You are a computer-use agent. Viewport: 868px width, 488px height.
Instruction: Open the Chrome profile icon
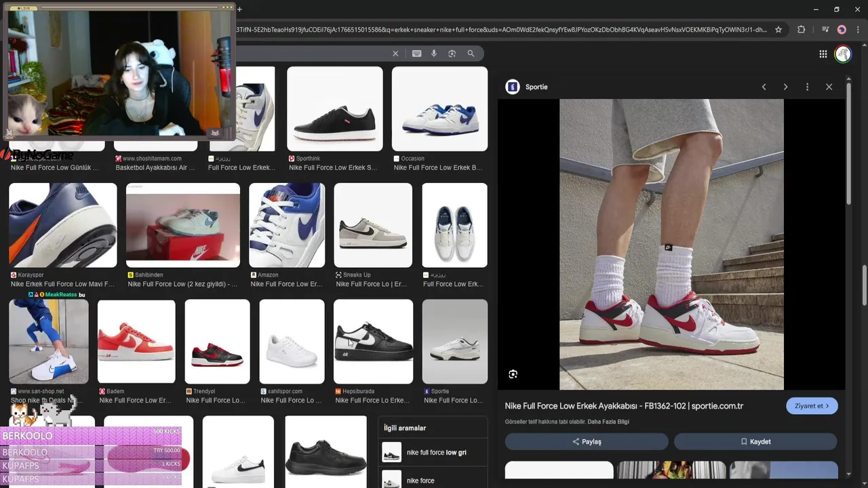click(x=842, y=30)
